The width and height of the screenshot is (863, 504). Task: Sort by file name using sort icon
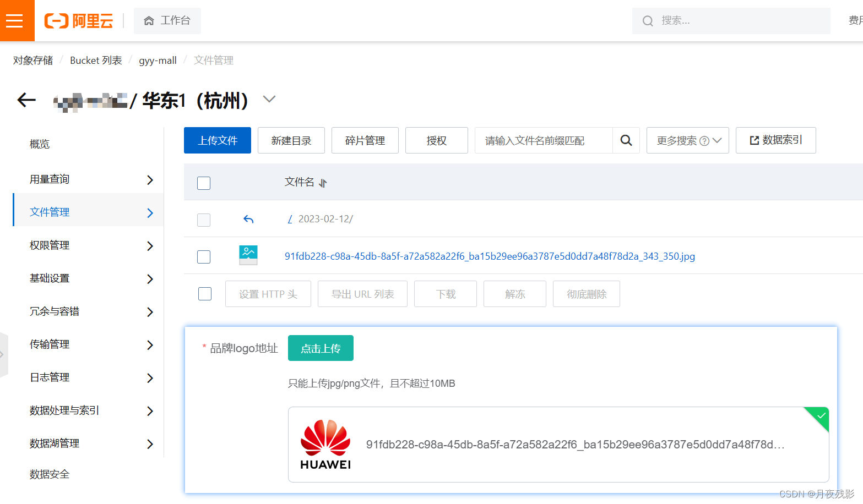pyautogui.click(x=323, y=183)
